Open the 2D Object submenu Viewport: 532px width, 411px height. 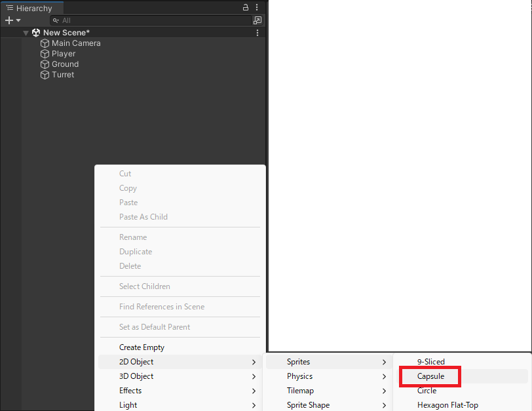[180, 362]
